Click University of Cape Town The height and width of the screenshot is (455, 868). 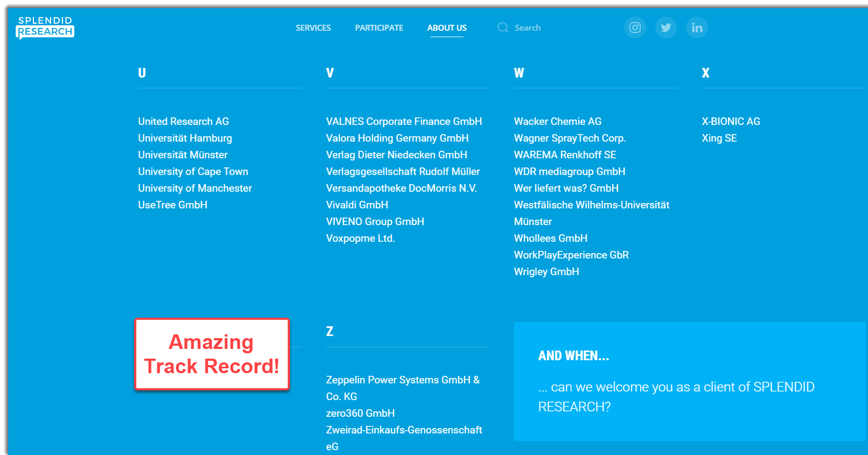pyautogui.click(x=193, y=172)
